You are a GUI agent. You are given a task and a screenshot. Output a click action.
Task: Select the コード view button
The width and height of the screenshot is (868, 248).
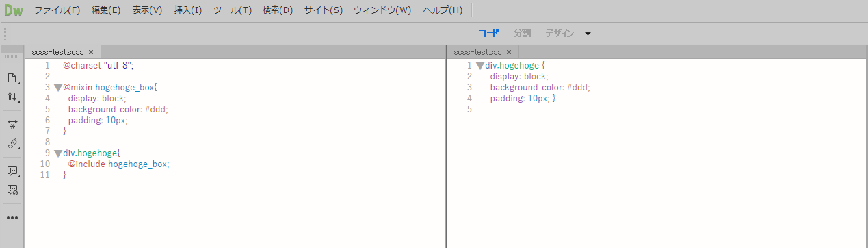click(x=488, y=33)
